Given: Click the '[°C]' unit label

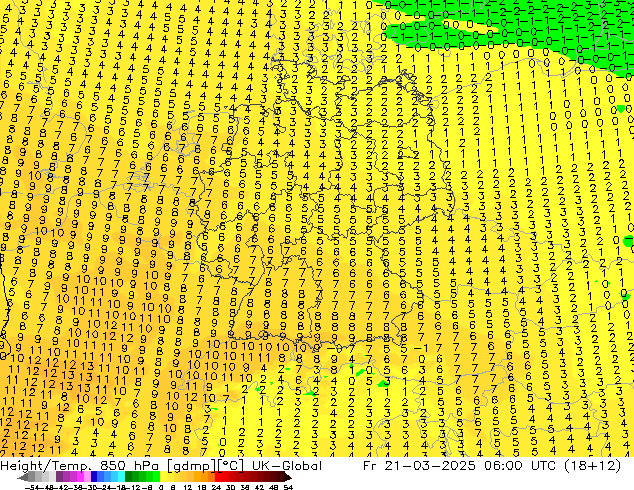Looking at the screenshot, I should coord(231,465).
